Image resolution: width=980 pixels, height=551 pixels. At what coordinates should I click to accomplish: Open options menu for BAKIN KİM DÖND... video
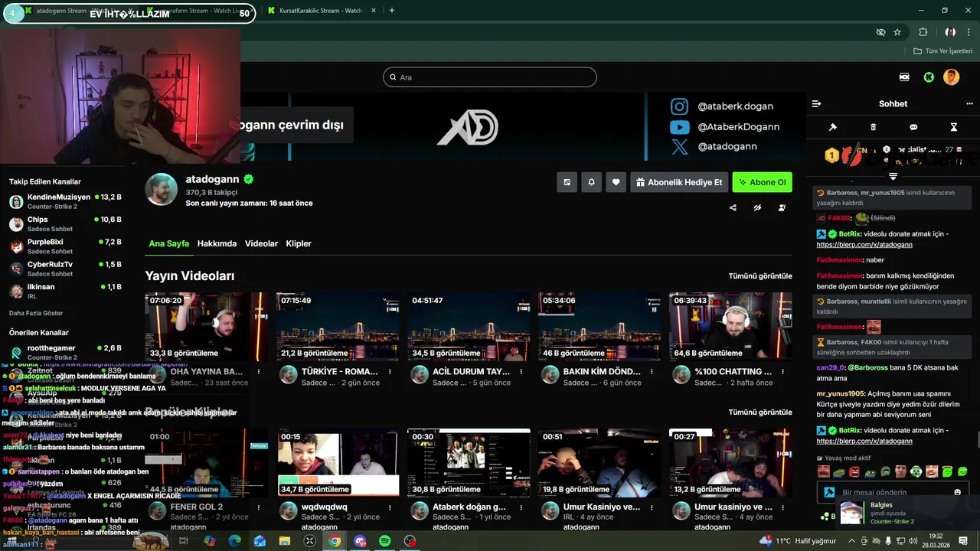tap(652, 372)
